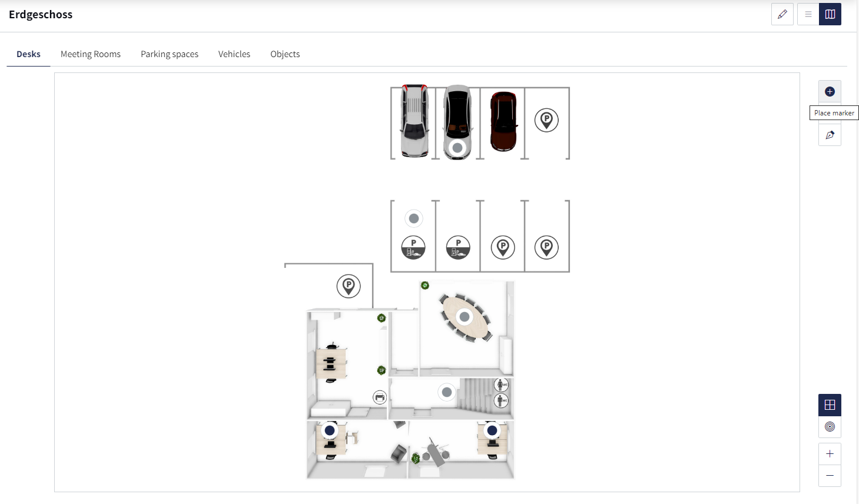Click the upper WC restroom icon
The height and width of the screenshot is (504, 859).
pyautogui.click(x=501, y=385)
